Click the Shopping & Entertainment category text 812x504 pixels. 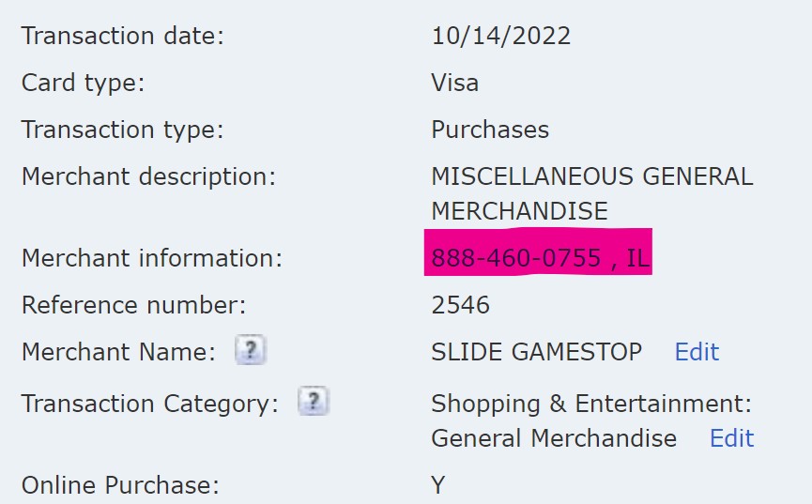click(591, 404)
